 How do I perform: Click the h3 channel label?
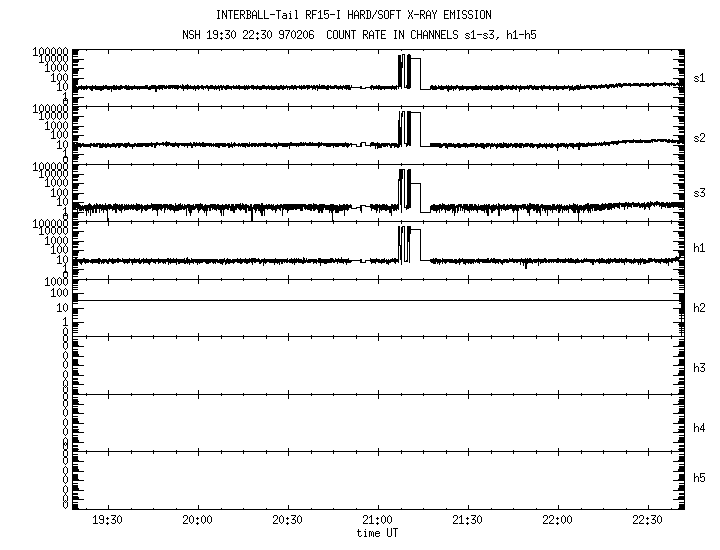(701, 368)
